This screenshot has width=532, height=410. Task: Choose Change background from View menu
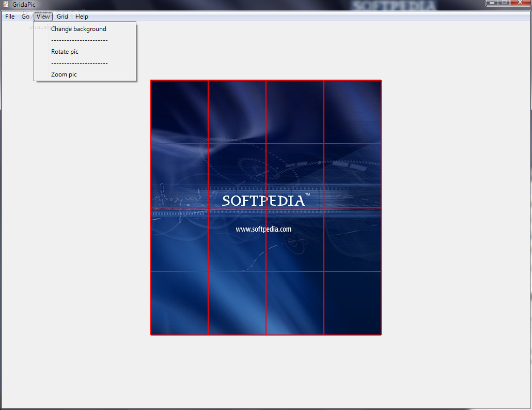pos(85,29)
